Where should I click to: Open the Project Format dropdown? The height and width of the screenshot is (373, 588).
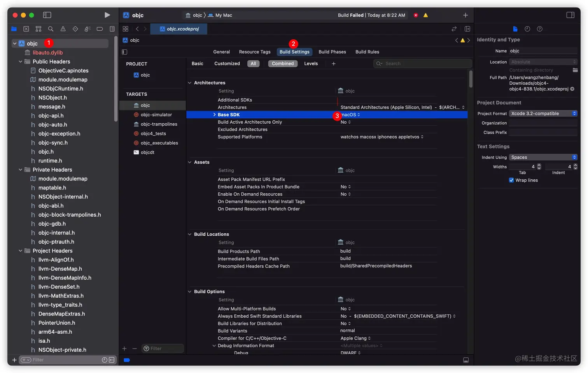point(543,114)
